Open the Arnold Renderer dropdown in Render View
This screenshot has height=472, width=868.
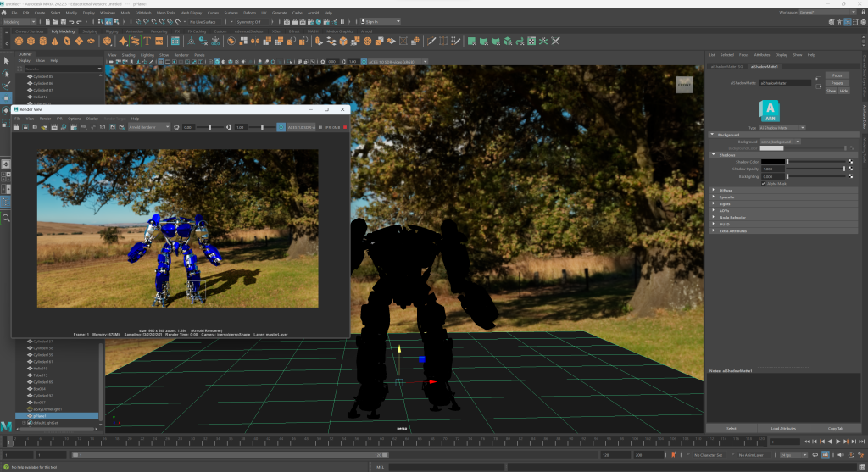[x=149, y=127]
